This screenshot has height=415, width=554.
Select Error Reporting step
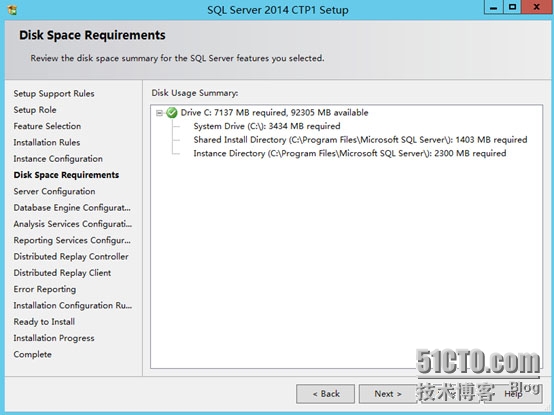point(45,289)
